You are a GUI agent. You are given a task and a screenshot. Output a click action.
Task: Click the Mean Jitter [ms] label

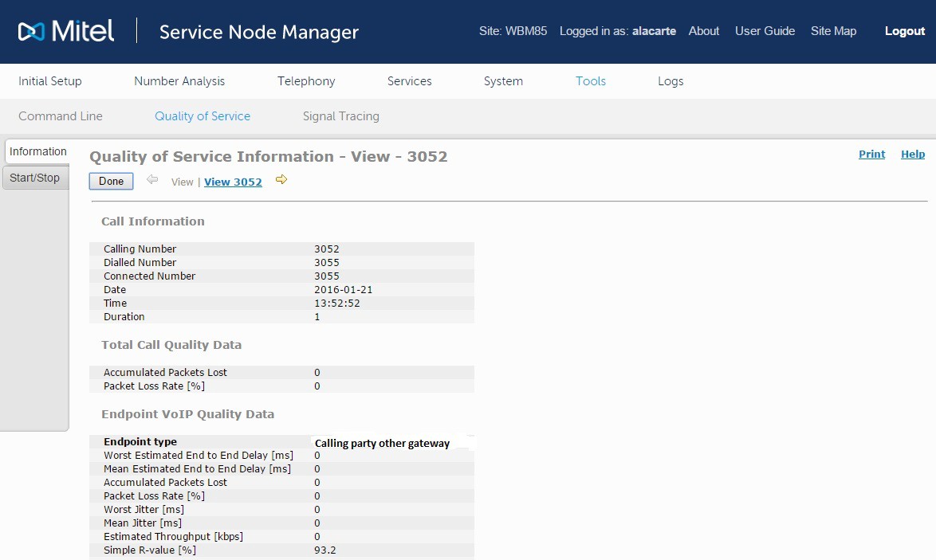coord(143,523)
